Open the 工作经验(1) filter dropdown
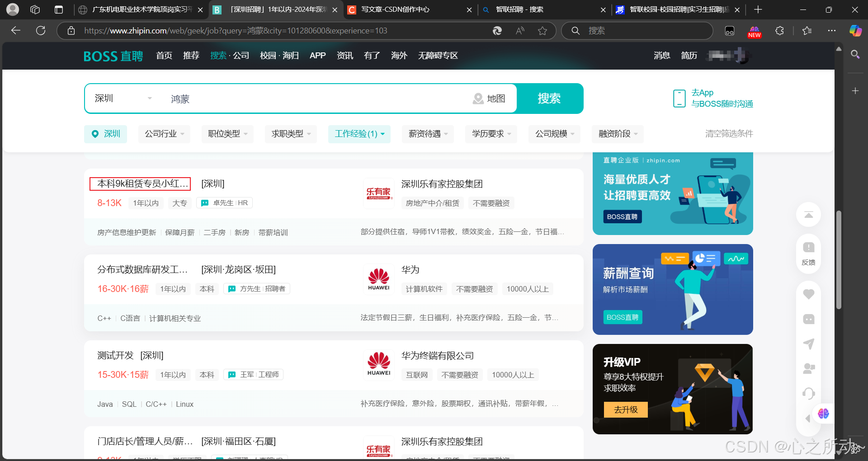 359,134
